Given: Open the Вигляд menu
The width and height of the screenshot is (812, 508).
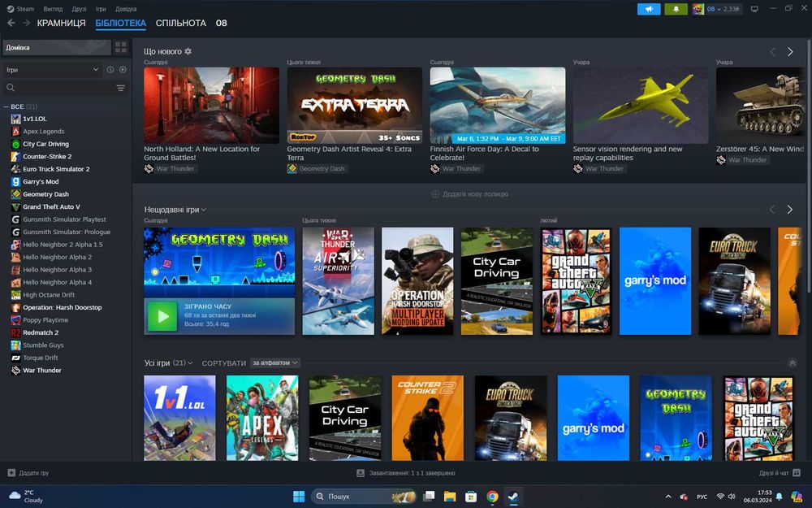Looking at the screenshot, I should click(53, 9).
